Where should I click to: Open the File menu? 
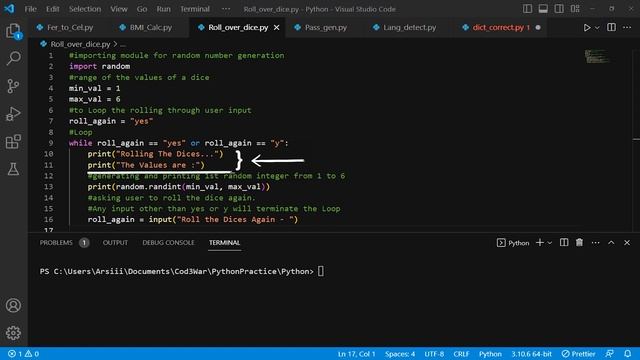(31, 9)
